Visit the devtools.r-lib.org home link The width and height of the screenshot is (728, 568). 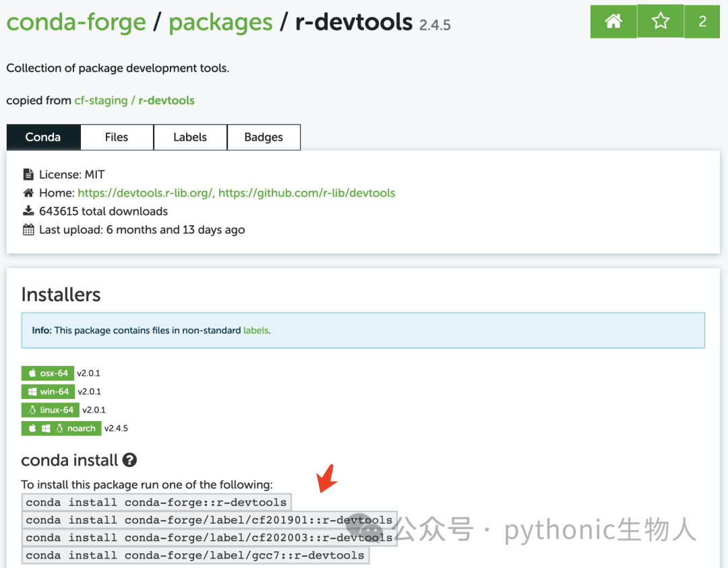pyautogui.click(x=146, y=193)
